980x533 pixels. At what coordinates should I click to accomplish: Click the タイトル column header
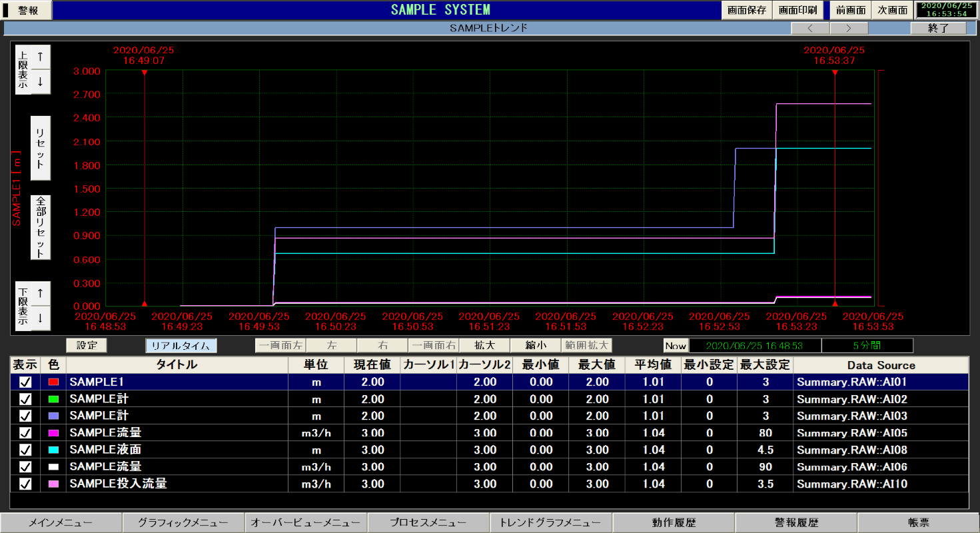point(177,365)
